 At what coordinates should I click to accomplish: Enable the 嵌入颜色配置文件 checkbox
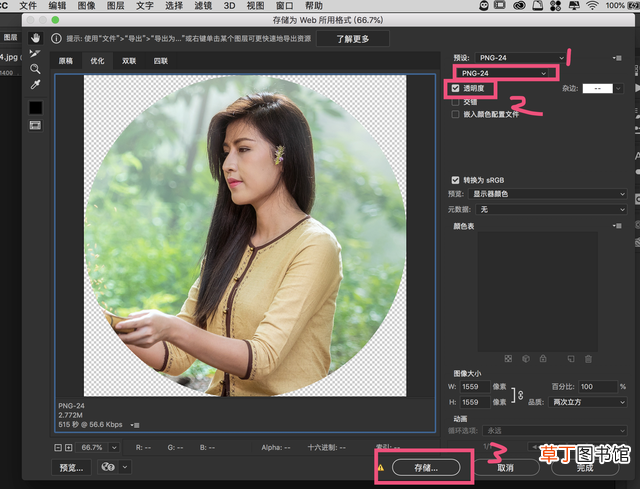click(x=456, y=114)
